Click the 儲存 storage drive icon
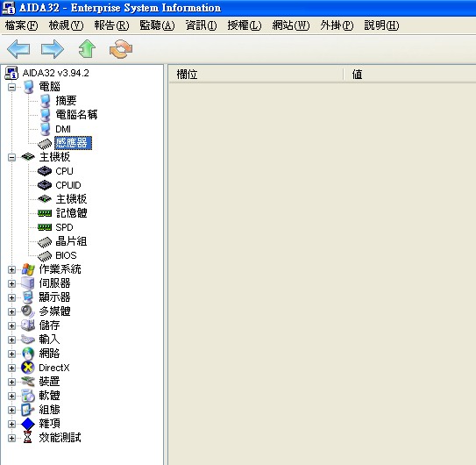Image resolution: width=476 pixels, height=465 pixels. pos(28,325)
